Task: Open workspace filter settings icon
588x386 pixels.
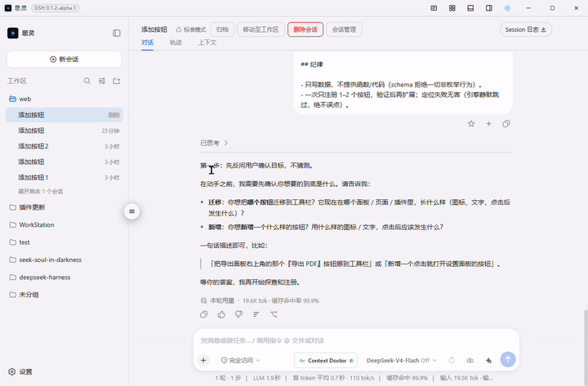Action: 102,81
